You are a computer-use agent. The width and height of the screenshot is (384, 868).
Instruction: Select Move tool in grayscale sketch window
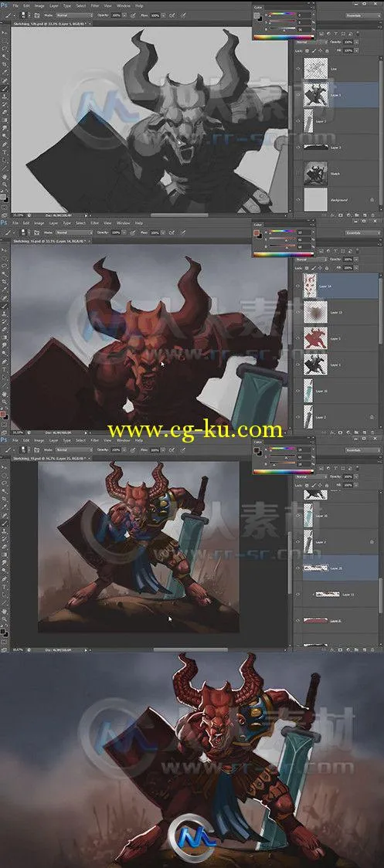click(x=5, y=32)
